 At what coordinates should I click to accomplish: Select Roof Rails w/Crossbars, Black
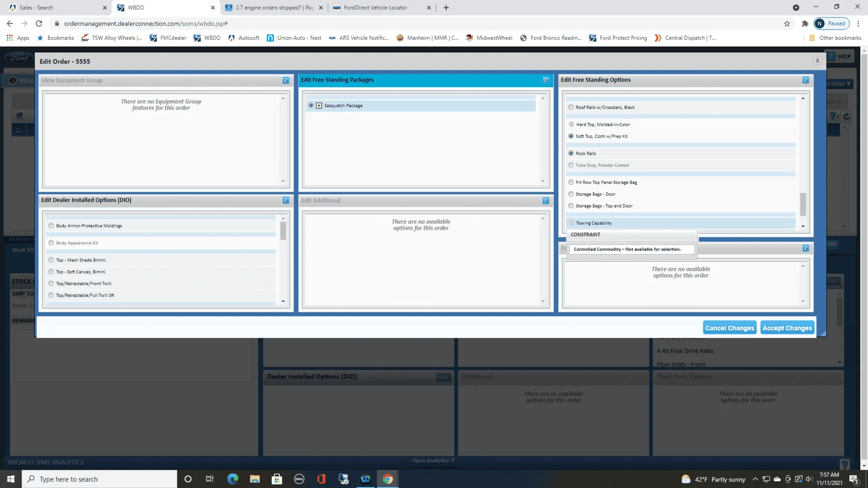571,107
